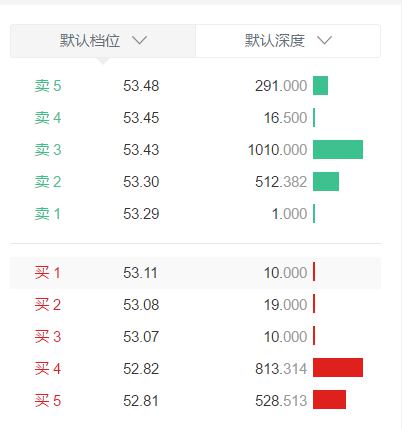This screenshot has width=402, height=429.
Task: Click the 买2 price 53.08
Action: pos(141,305)
